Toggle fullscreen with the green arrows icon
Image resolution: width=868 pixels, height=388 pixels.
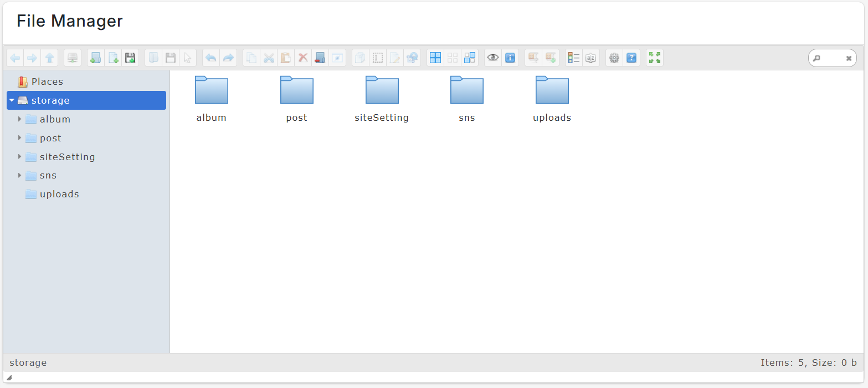click(x=655, y=58)
